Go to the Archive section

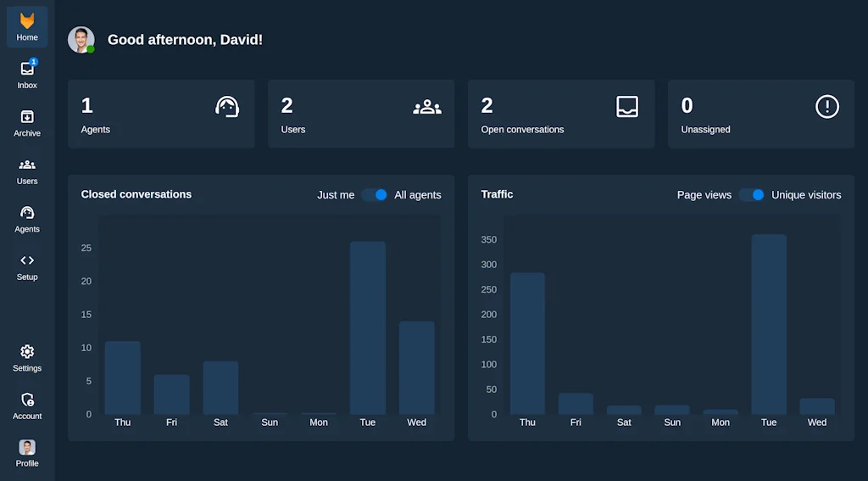click(27, 122)
